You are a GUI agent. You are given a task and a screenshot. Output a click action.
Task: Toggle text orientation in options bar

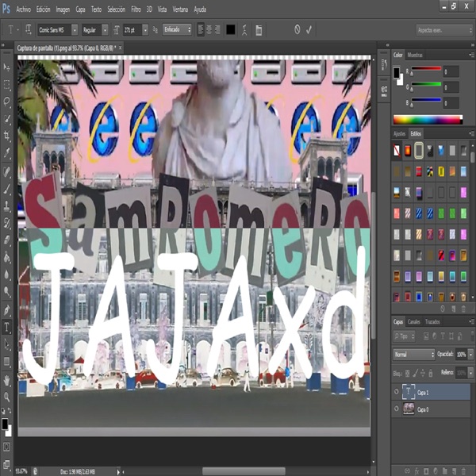point(29,29)
